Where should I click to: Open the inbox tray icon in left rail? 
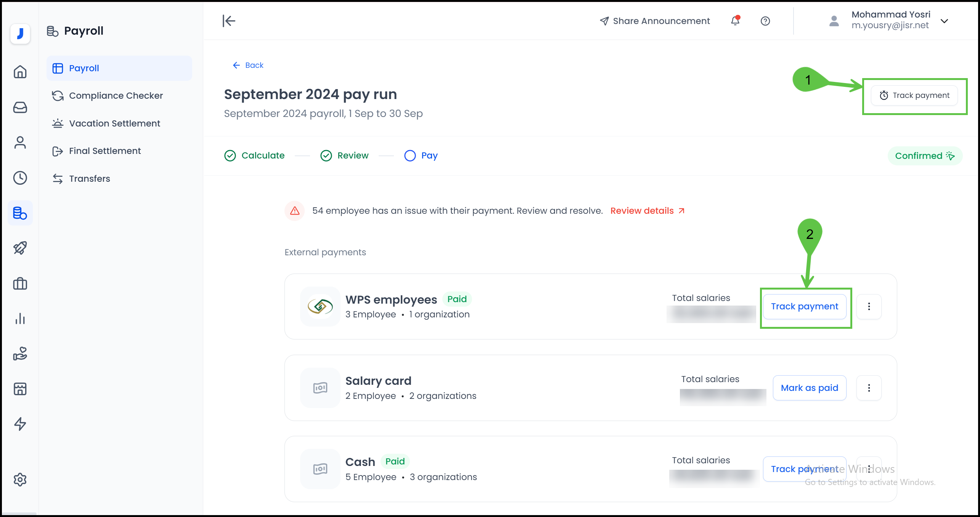coord(20,107)
